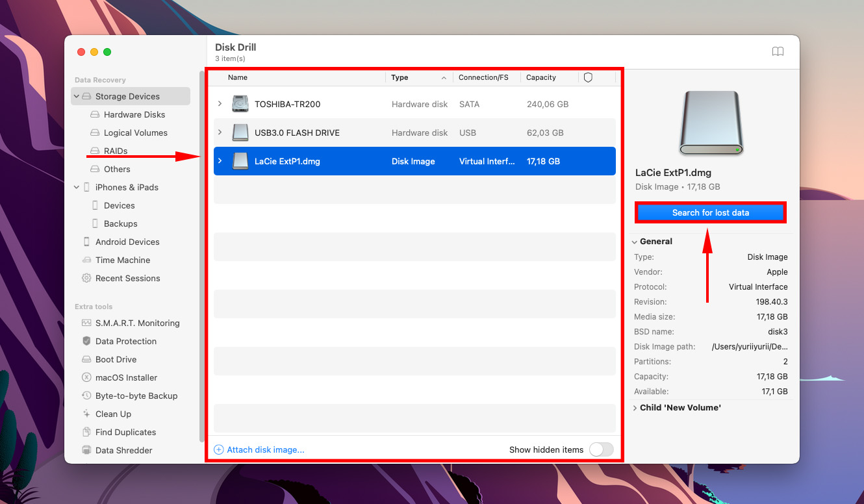
Task: Expand the USB3.0 FLASH DRIVE row
Action: pyautogui.click(x=220, y=132)
